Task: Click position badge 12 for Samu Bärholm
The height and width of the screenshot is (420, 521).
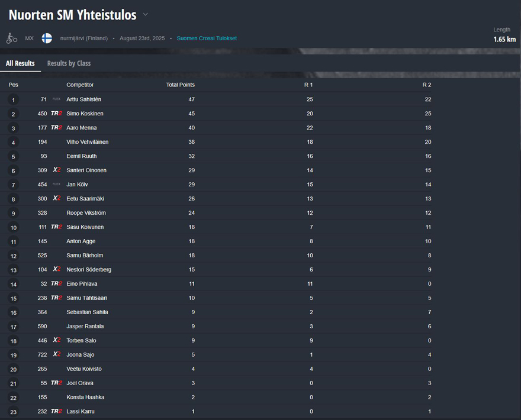Action: point(13,256)
